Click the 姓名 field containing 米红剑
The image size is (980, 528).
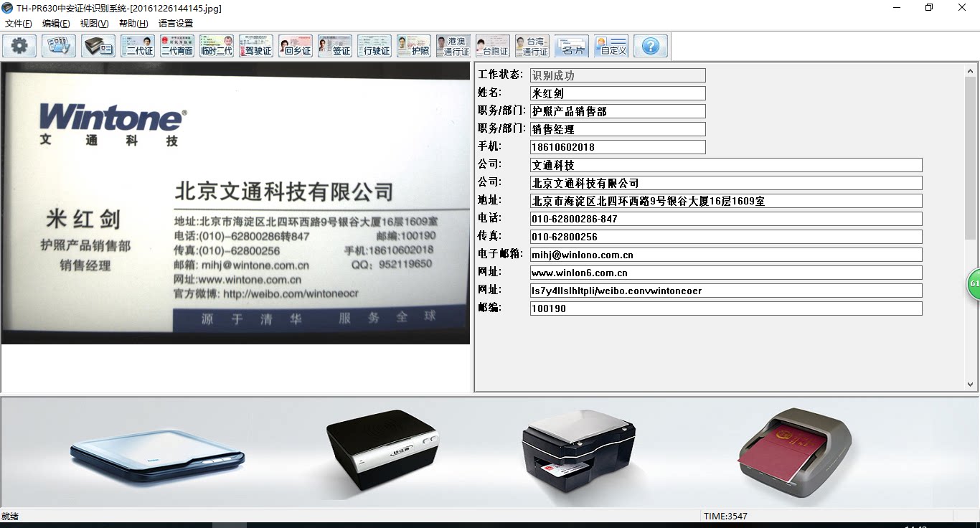618,93
